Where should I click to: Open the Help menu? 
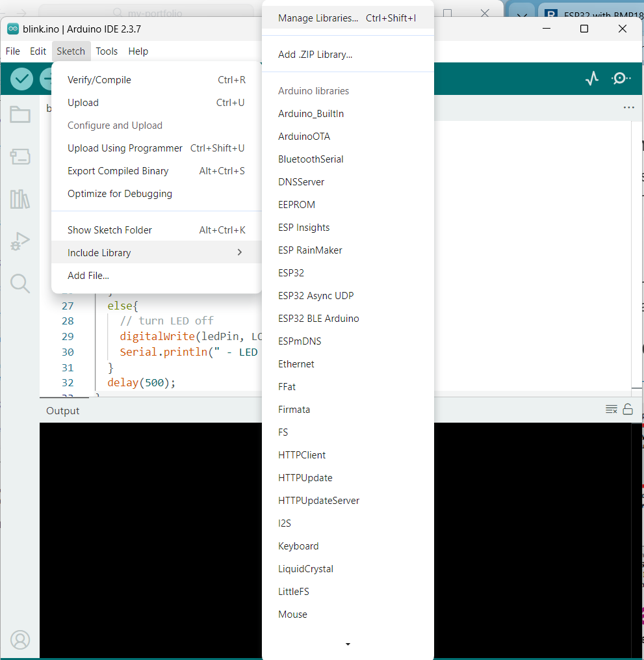138,51
